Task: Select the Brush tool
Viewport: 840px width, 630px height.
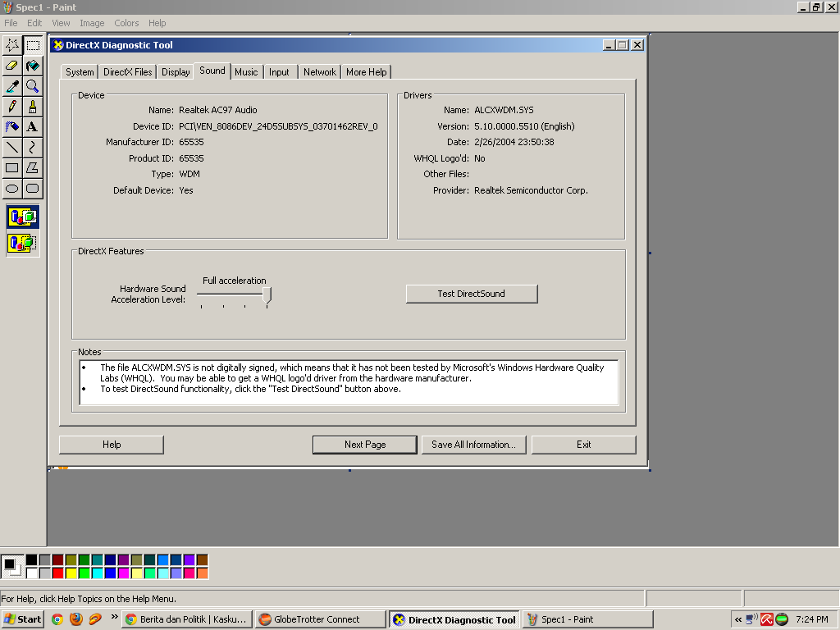Action: [x=33, y=107]
